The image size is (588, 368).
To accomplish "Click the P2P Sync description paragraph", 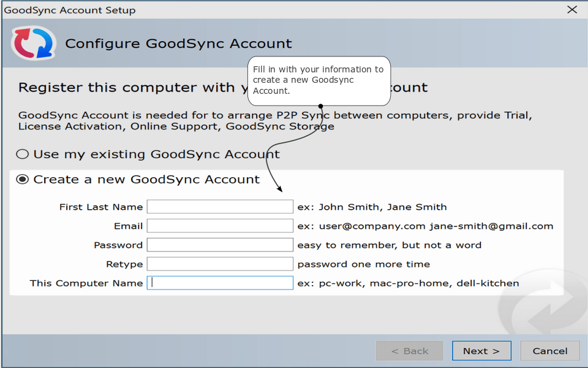I will 275,121.
